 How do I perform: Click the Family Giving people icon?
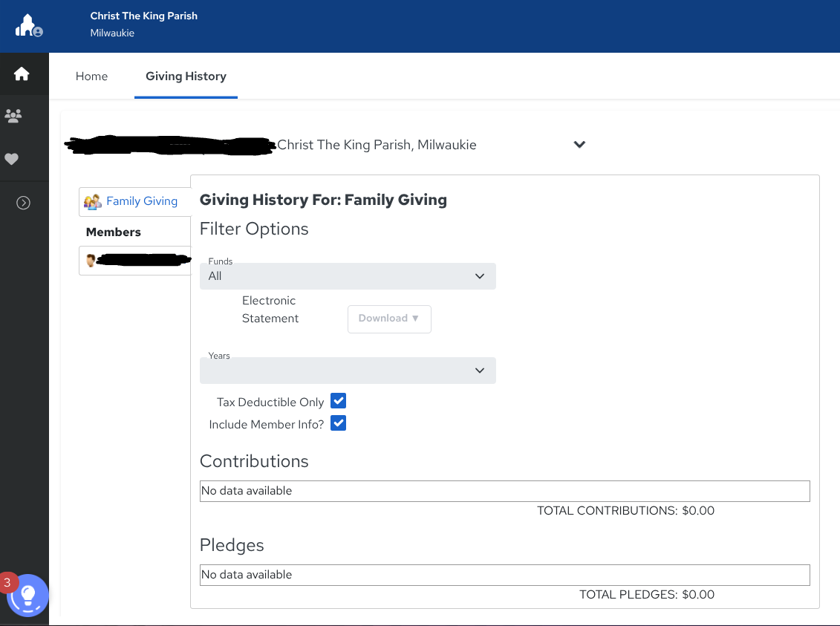pyautogui.click(x=92, y=201)
